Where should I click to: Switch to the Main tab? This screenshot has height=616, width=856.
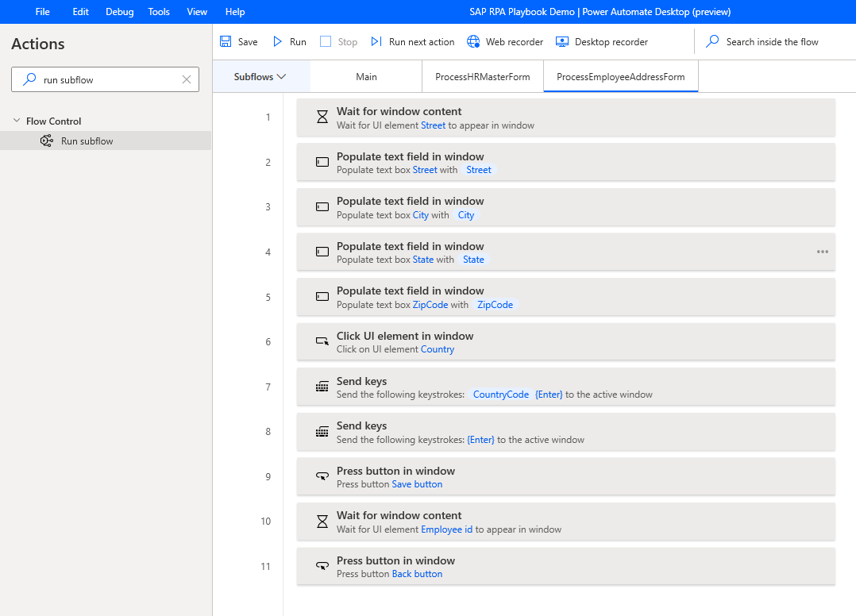click(366, 77)
